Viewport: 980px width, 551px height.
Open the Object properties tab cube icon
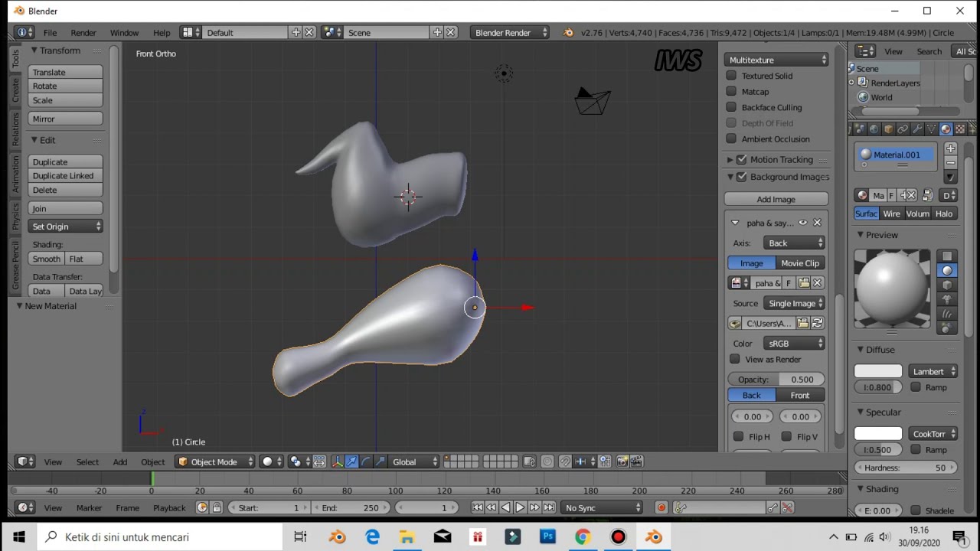pos(888,129)
